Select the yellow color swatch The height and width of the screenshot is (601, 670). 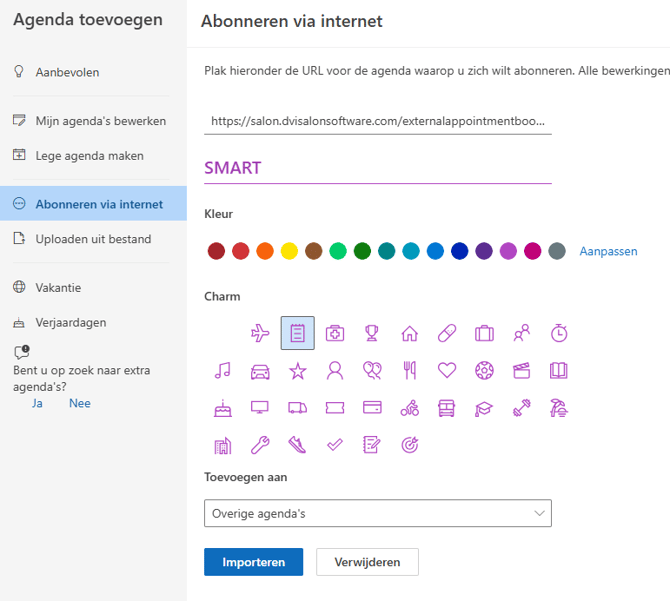pos(289,251)
